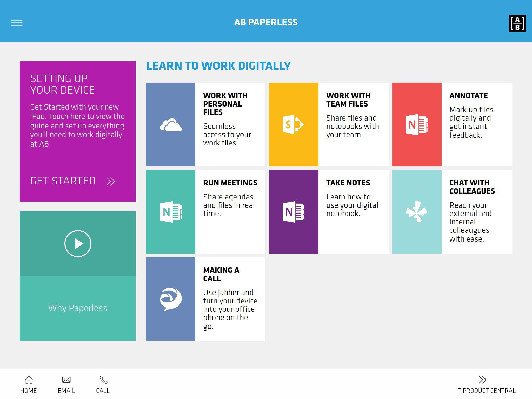
Task: Select the Take Notes title
Action: pyautogui.click(x=348, y=183)
